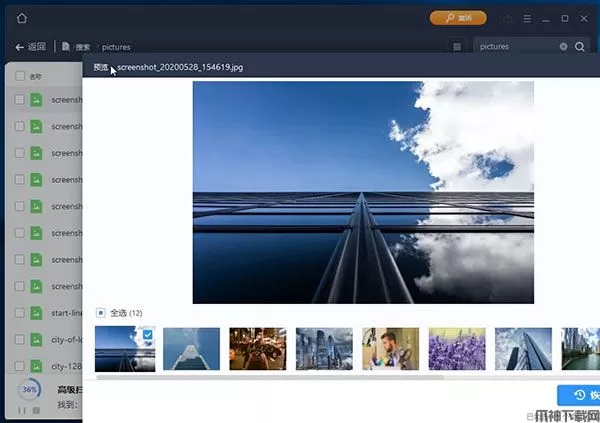The width and height of the screenshot is (600, 423).
Task: Open the hamburger menu in title bar
Action: 527,18
